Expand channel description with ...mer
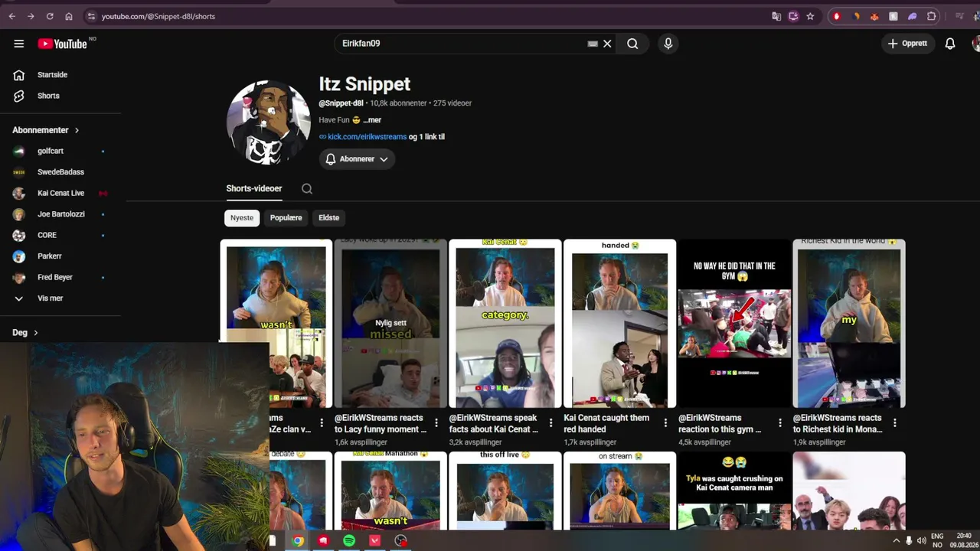Viewport: 980px width, 551px height. [x=372, y=120]
